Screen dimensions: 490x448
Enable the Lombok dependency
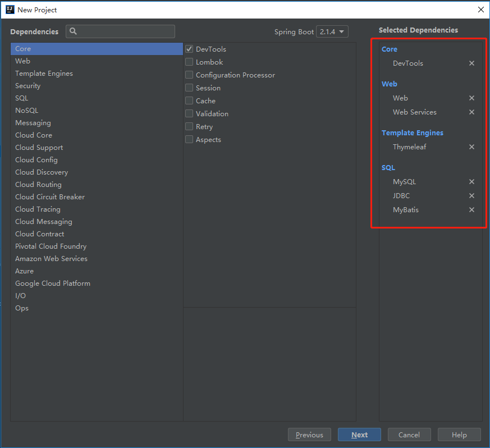189,62
